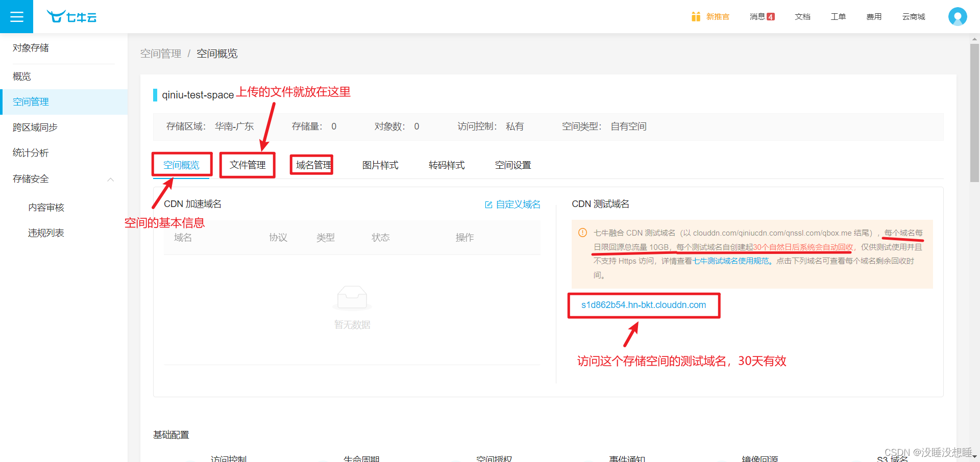Click the bucket name qiniu-test-space
Viewport: 980px width, 462px height.
[198, 95]
